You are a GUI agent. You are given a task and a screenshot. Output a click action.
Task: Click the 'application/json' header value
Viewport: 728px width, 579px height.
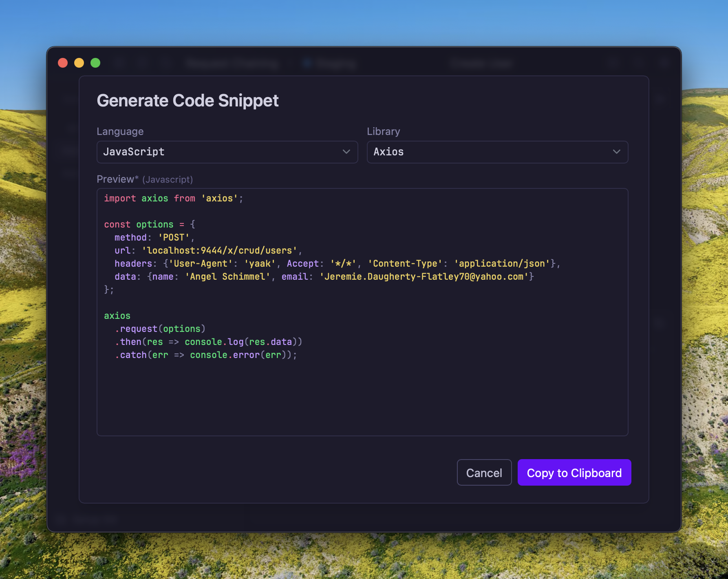pyautogui.click(x=501, y=264)
